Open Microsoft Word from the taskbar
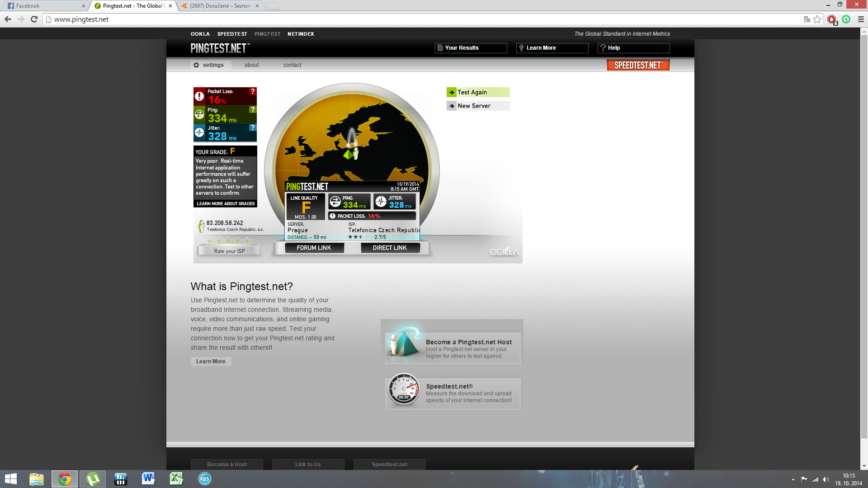The image size is (868, 488). point(148,479)
